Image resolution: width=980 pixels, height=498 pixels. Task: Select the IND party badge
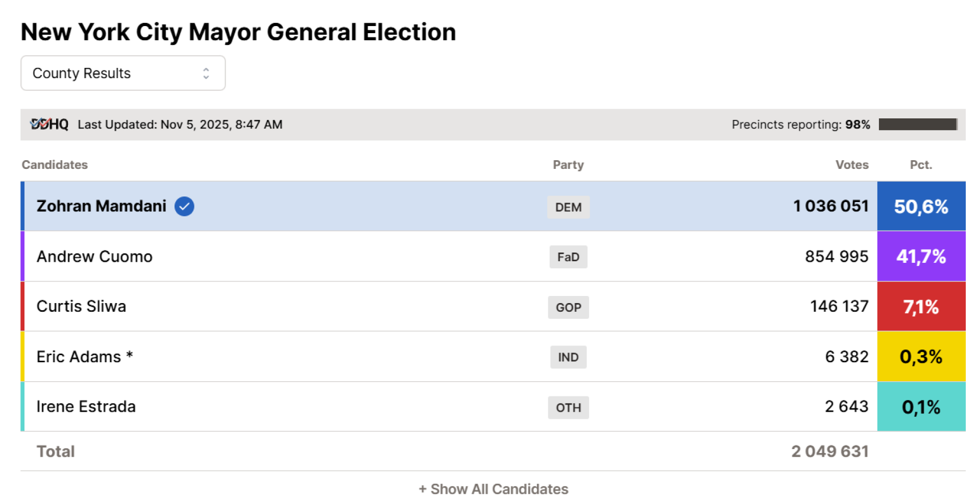click(x=568, y=357)
